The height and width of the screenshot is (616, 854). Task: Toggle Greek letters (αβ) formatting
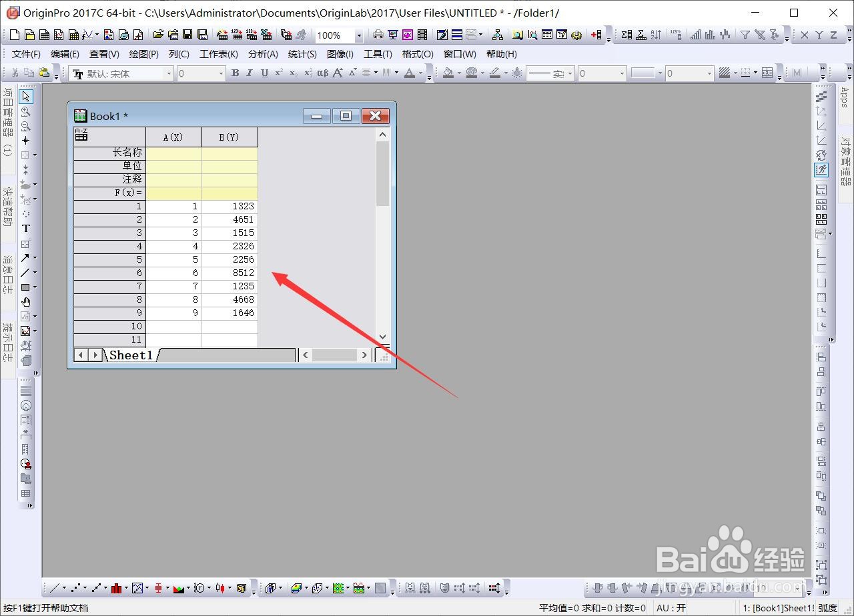pyautogui.click(x=322, y=73)
